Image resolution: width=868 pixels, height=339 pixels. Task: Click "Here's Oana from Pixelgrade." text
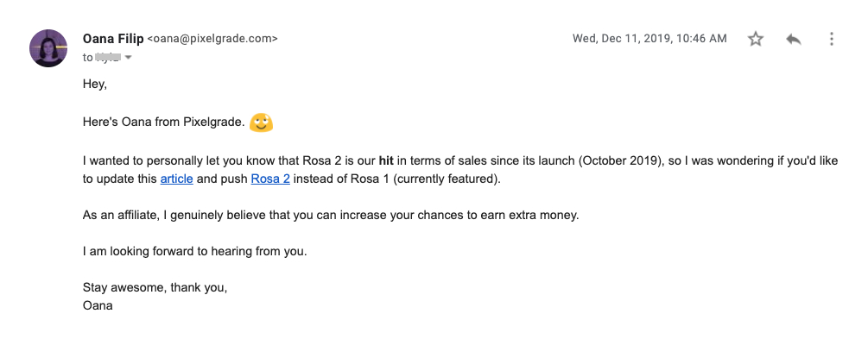(x=164, y=122)
